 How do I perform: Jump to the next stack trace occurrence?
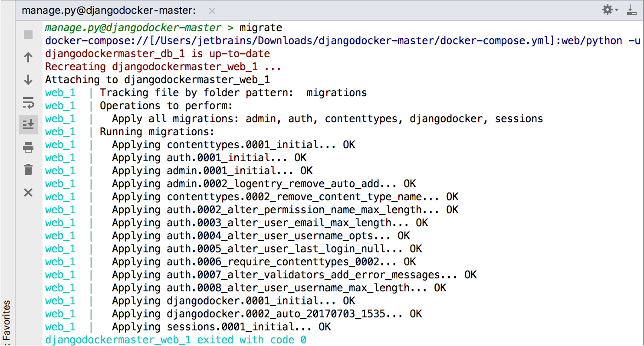[28, 80]
